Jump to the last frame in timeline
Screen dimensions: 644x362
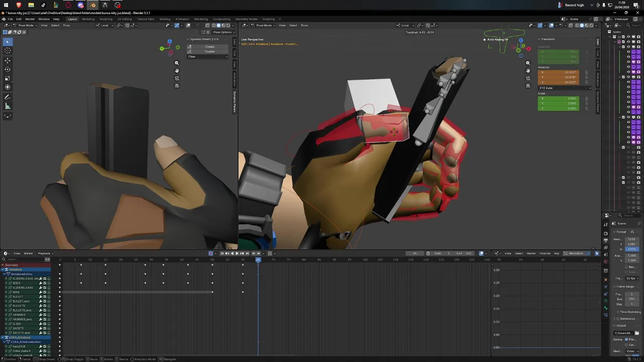point(247,253)
